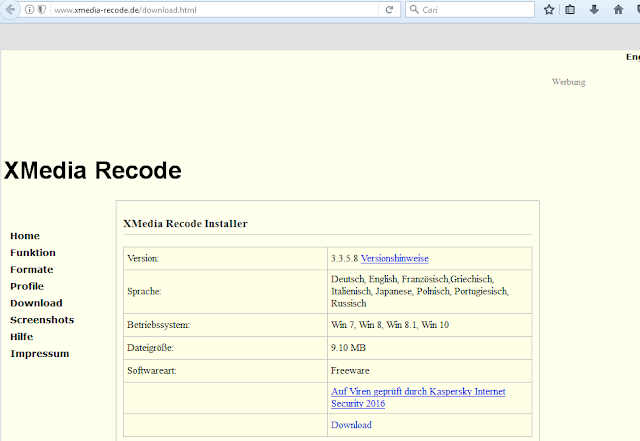
Task: Open the bookmarks list icon
Action: 570,9
